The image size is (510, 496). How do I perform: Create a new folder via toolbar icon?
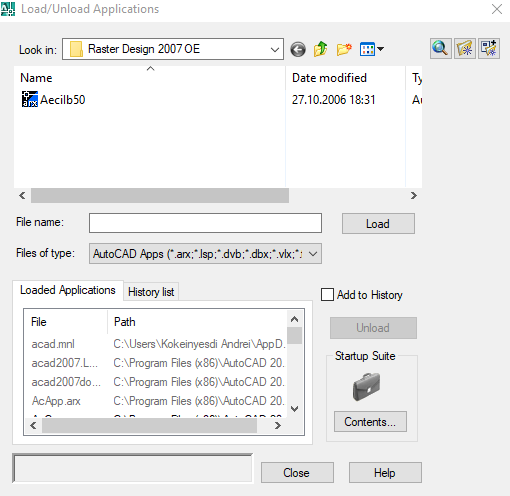coord(344,49)
